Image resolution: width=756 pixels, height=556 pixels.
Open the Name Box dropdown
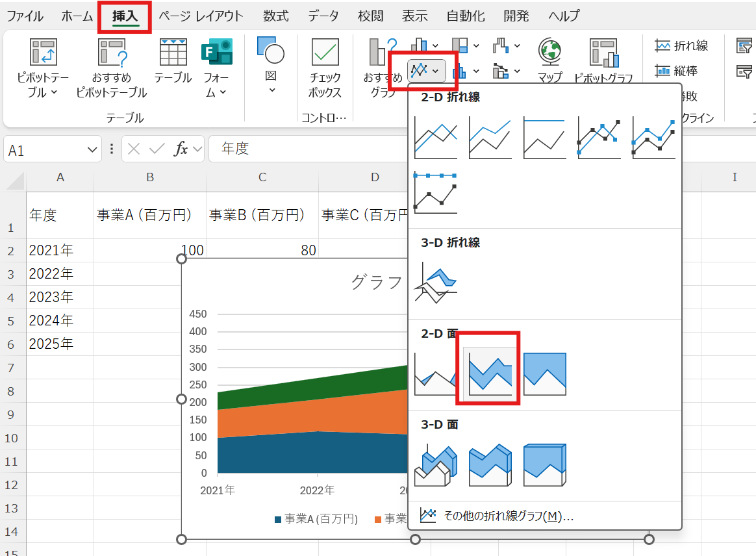coord(92,148)
